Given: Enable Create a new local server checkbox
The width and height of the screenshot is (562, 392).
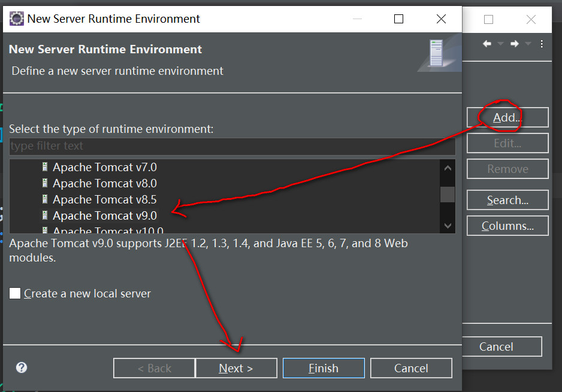Looking at the screenshot, I should click(x=15, y=294).
